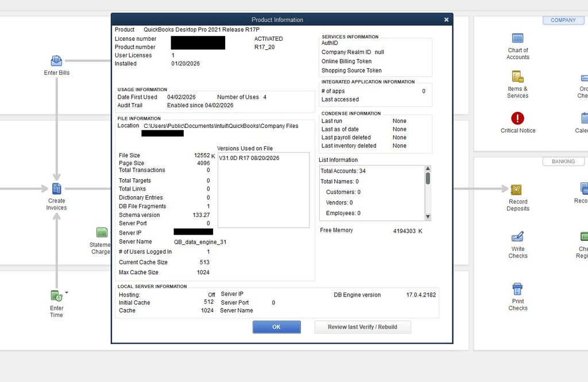Click Total Accounts: 34 row
The image size is (588, 382).
[x=343, y=171]
